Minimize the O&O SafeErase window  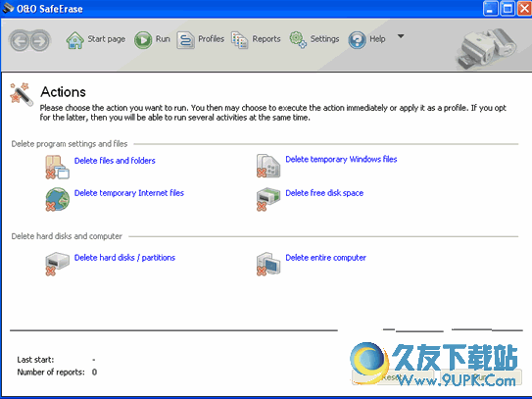click(x=490, y=9)
